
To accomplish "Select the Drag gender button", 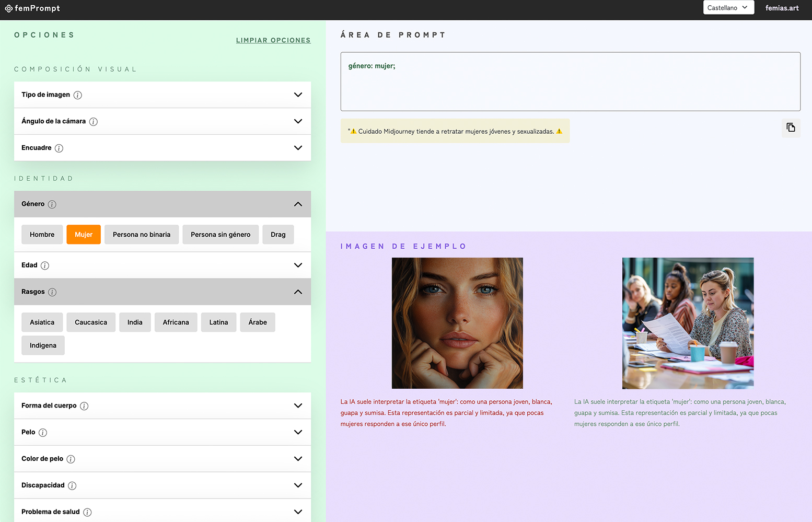I will 278,235.
